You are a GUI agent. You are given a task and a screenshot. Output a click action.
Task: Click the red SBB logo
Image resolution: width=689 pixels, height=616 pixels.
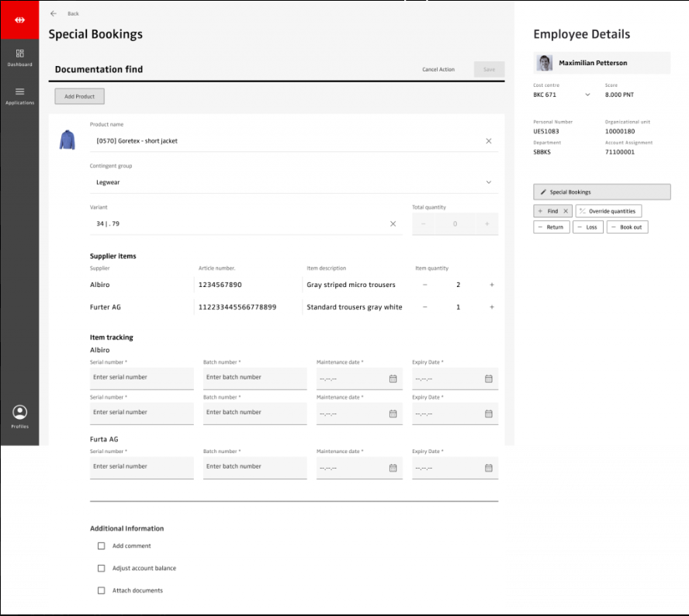[x=19, y=19]
